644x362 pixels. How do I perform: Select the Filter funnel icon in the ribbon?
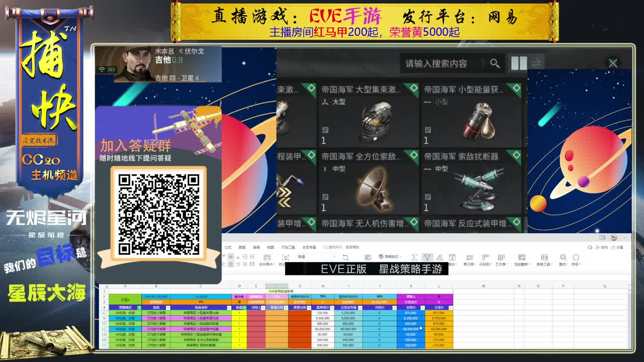click(427, 257)
